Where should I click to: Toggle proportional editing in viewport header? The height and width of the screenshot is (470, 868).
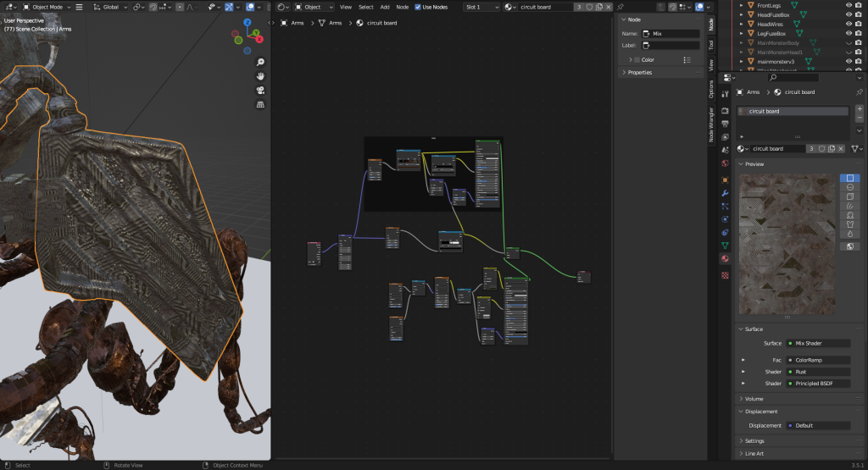pyautogui.click(x=180, y=7)
